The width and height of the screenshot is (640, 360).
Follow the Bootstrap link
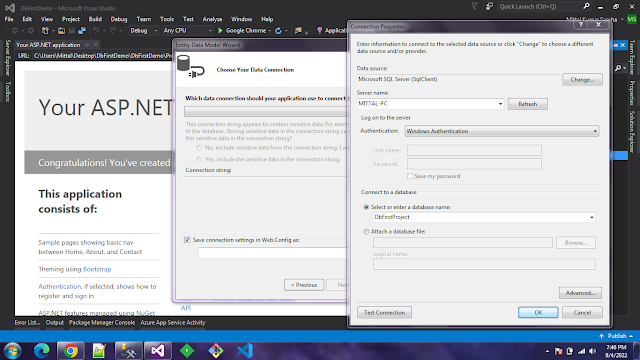tap(97, 269)
